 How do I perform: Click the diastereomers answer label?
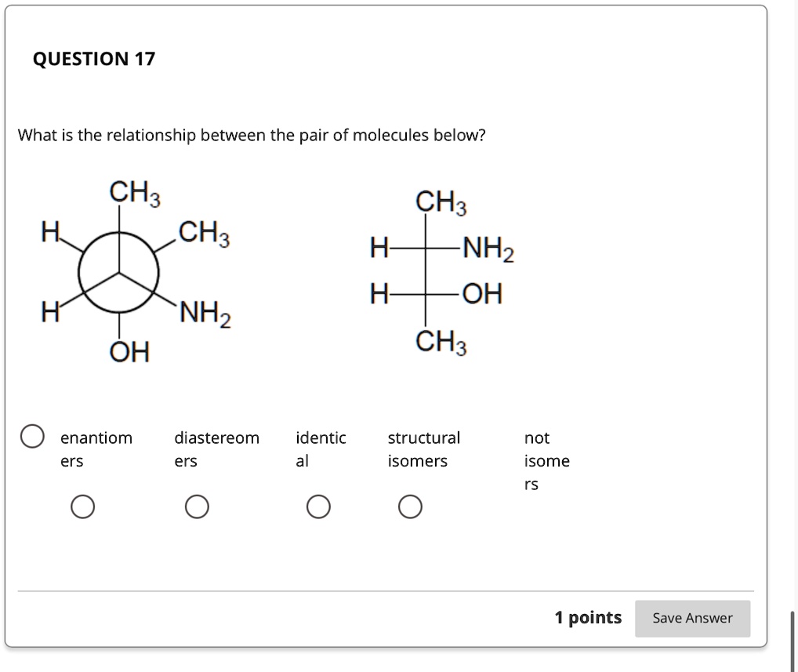tap(216, 449)
